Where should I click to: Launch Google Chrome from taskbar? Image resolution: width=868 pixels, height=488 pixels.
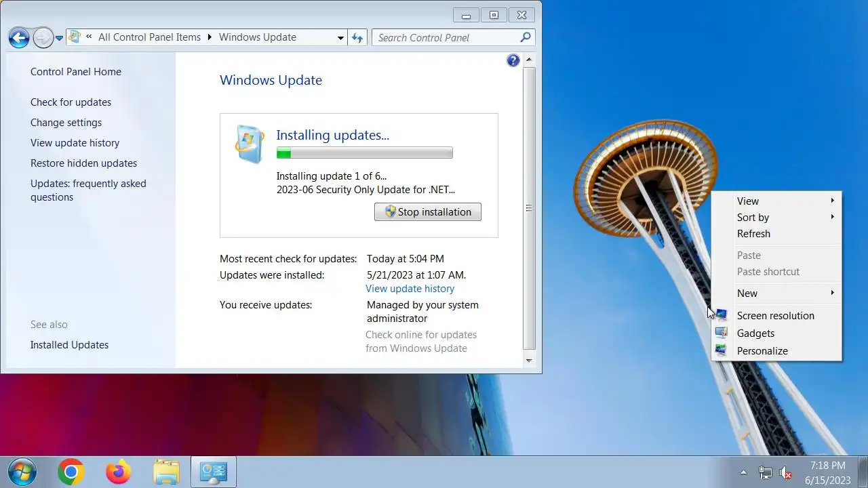(71, 472)
